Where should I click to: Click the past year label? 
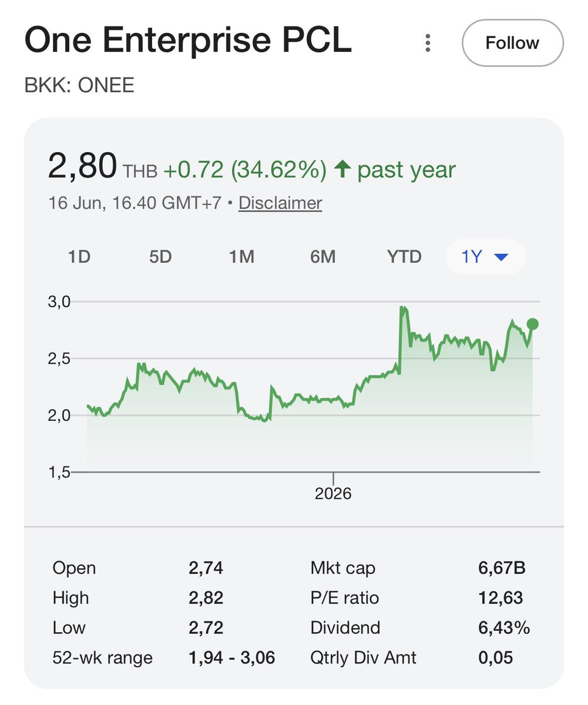(406, 170)
